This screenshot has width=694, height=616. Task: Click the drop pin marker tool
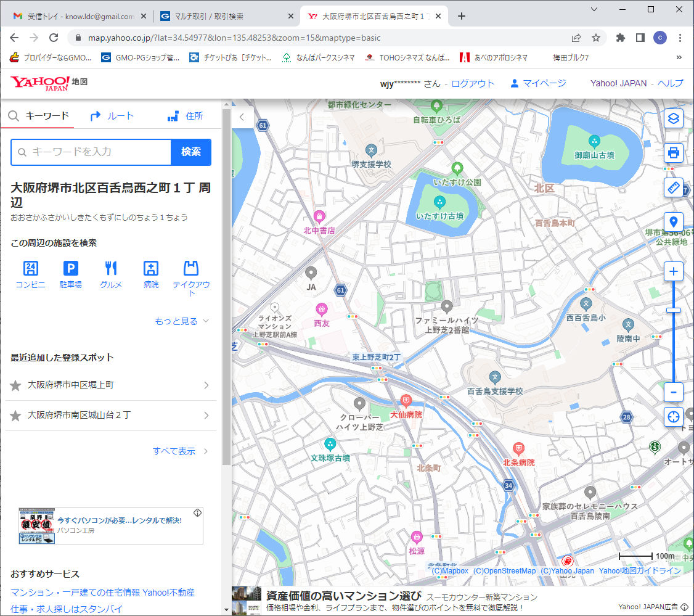click(x=673, y=222)
